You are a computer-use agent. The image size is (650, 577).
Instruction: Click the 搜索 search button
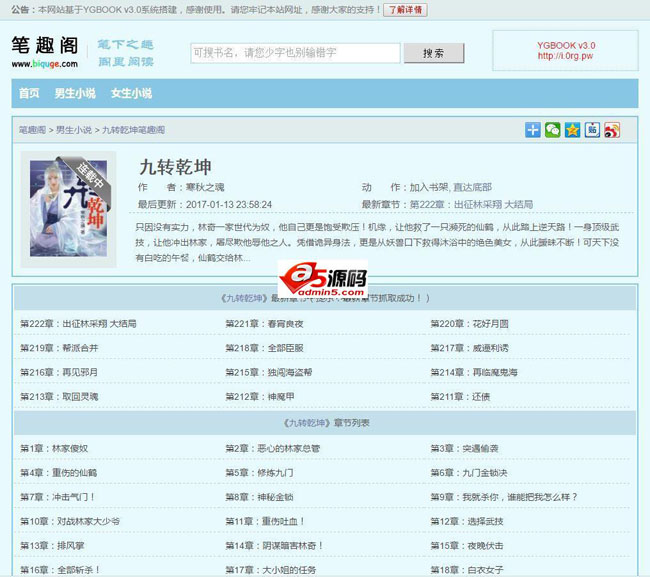coord(434,53)
